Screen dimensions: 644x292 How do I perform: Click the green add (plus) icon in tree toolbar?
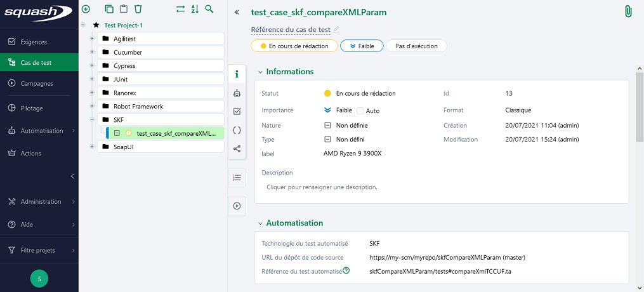click(x=86, y=9)
